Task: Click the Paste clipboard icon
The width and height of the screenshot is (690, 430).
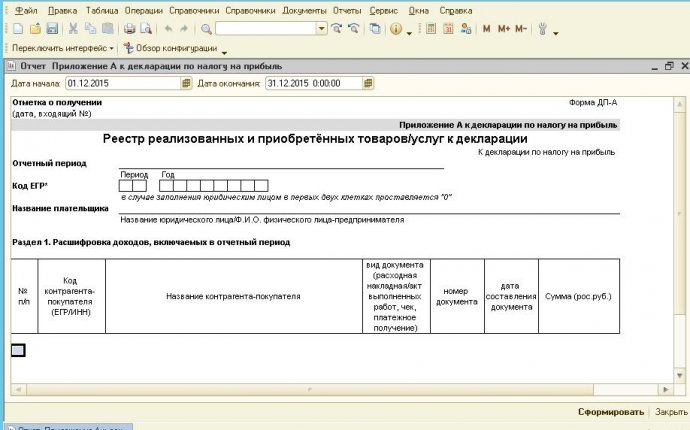Action: point(107,29)
